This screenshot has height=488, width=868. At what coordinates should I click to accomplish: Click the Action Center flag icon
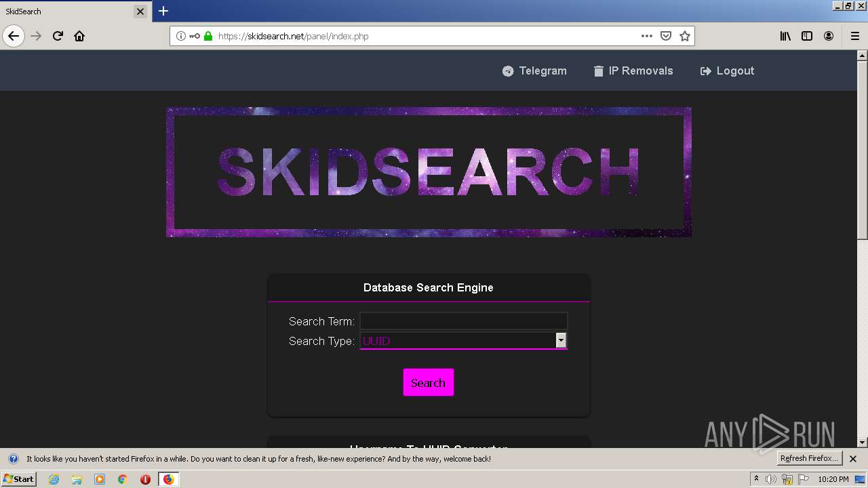pos(803,479)
